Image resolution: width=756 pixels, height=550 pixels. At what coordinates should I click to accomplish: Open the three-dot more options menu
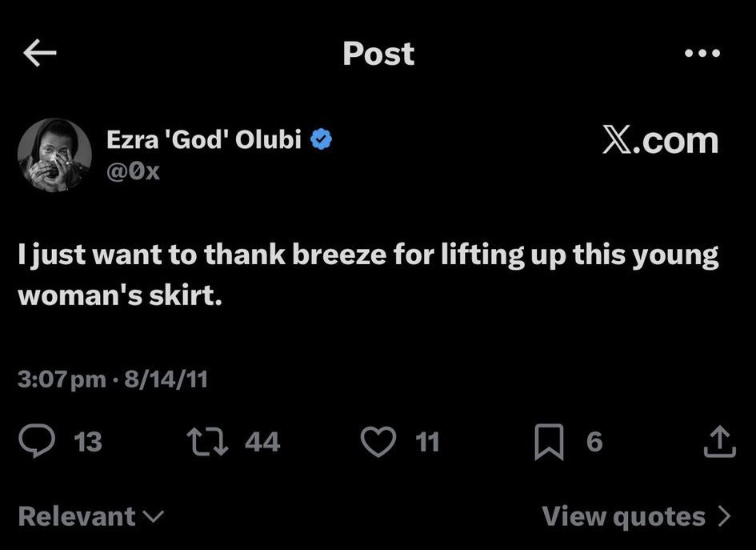click(x=702, y=54)
